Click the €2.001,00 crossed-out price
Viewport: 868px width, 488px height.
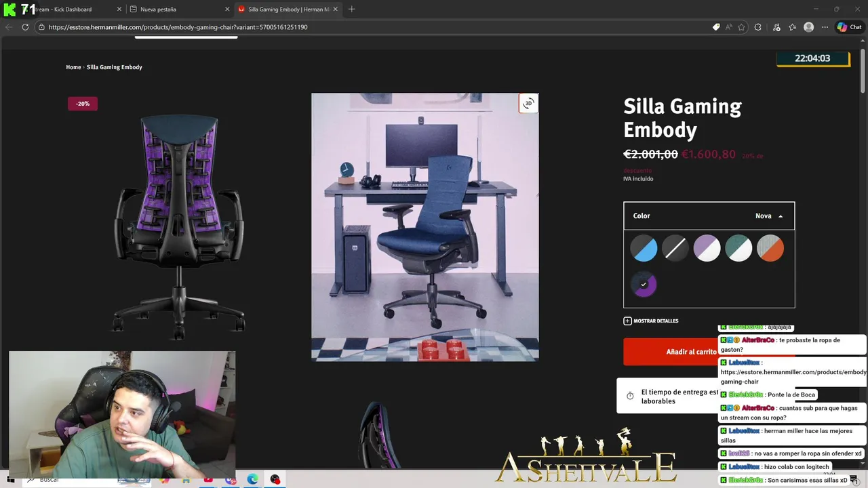point(650,155)
